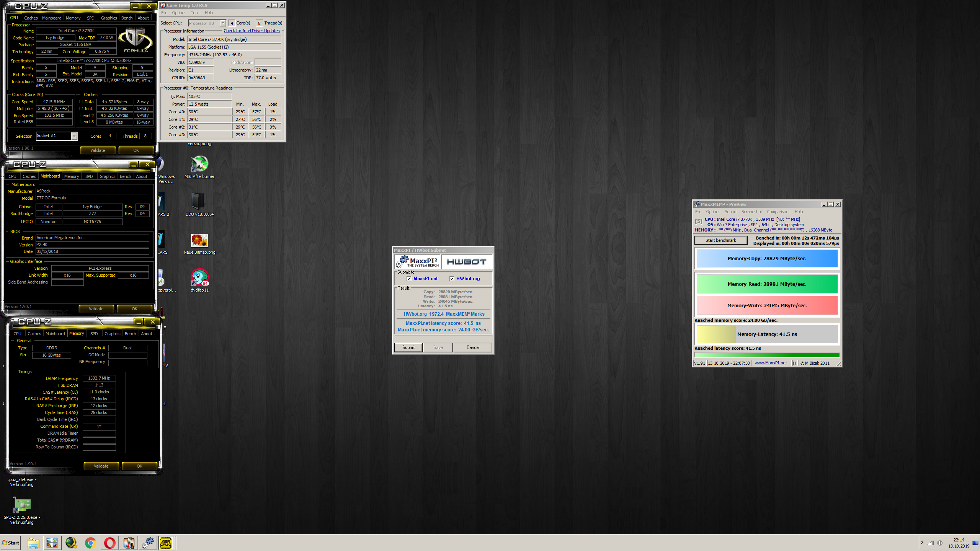Open Core Temp Tools menu
Screen dimensions: 980x551
[195, 13]
